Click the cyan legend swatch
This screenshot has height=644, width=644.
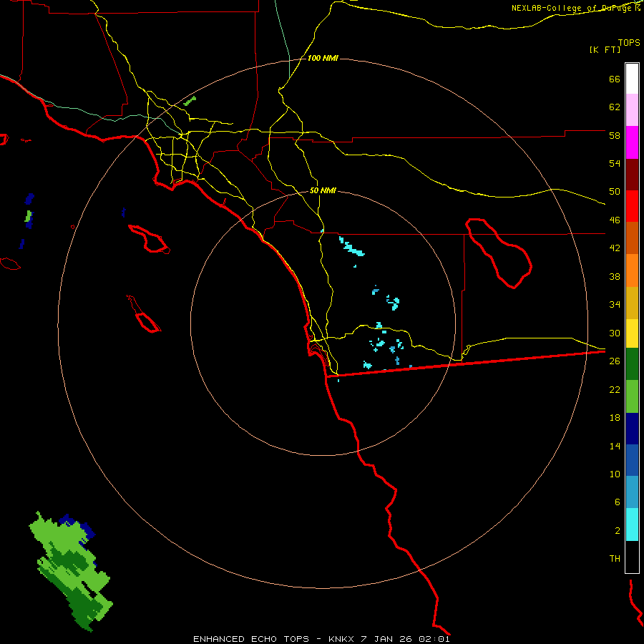coord(632,525)
